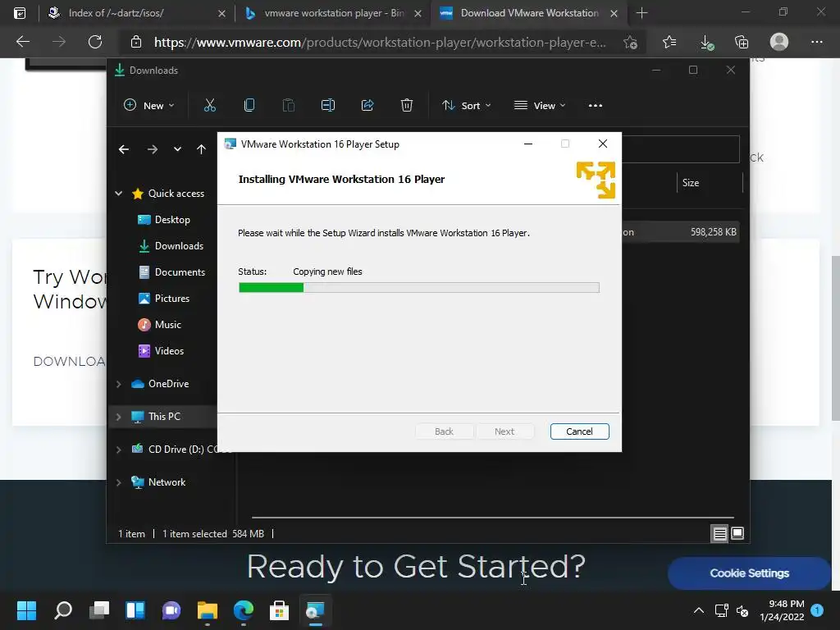Image resolution: width=840 pixels, height=630 pixels.
Task: Select Desktop in Quick access
Action: click(x=164, y=220)
